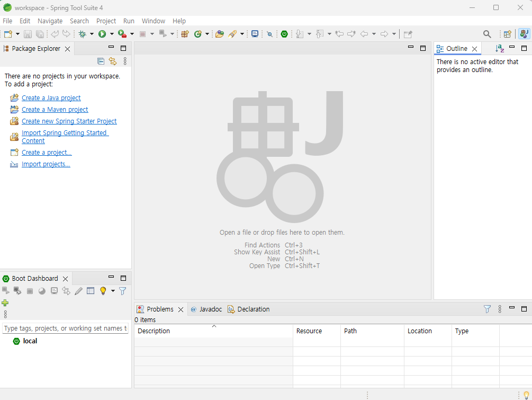Close the Outline view tab
Screen dimensions: 532x400
click(x=475, y=49)
